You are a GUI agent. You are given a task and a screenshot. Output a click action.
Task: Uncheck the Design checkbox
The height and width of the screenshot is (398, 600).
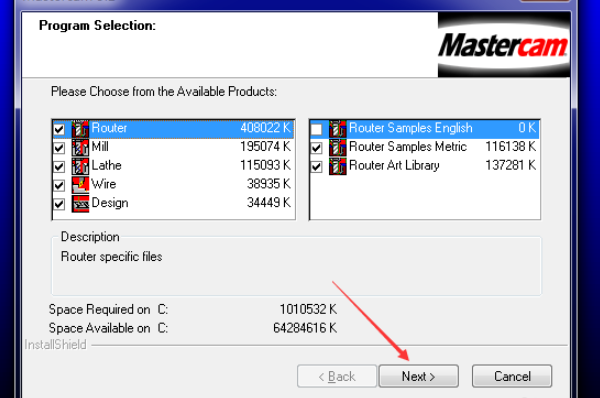(59, 204)
